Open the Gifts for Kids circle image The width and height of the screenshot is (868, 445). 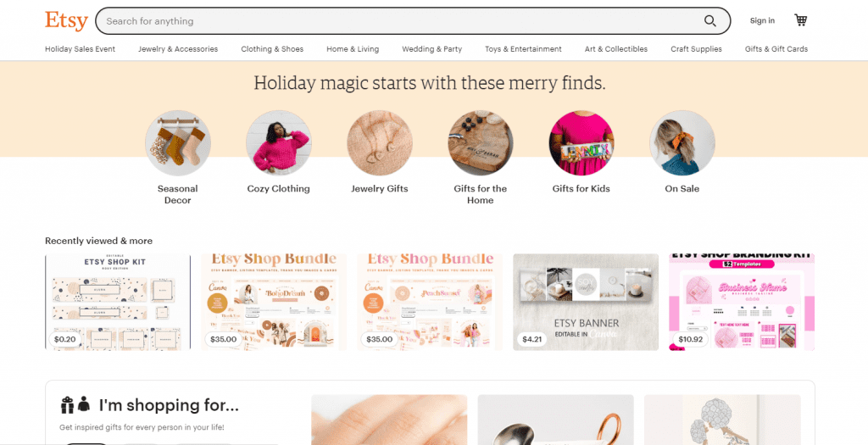[x=581, y=142]
